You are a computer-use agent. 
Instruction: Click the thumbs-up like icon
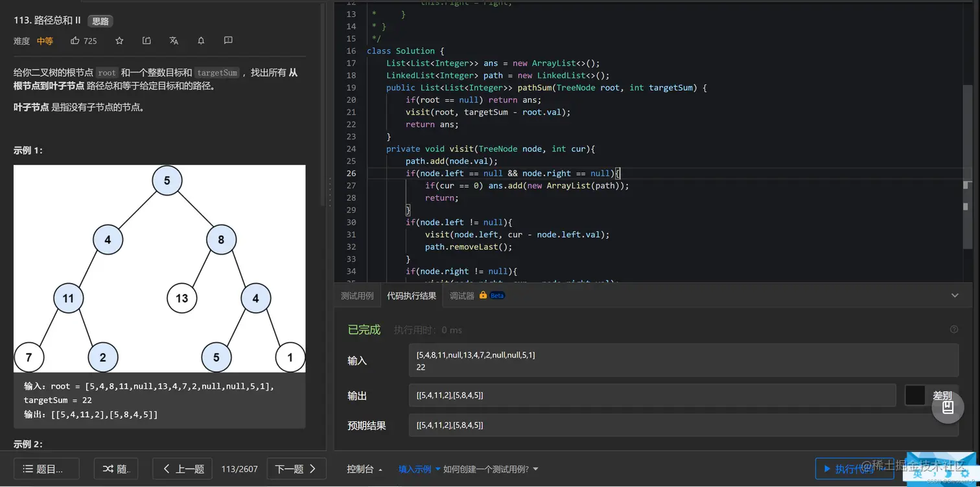tap(75, 41)
